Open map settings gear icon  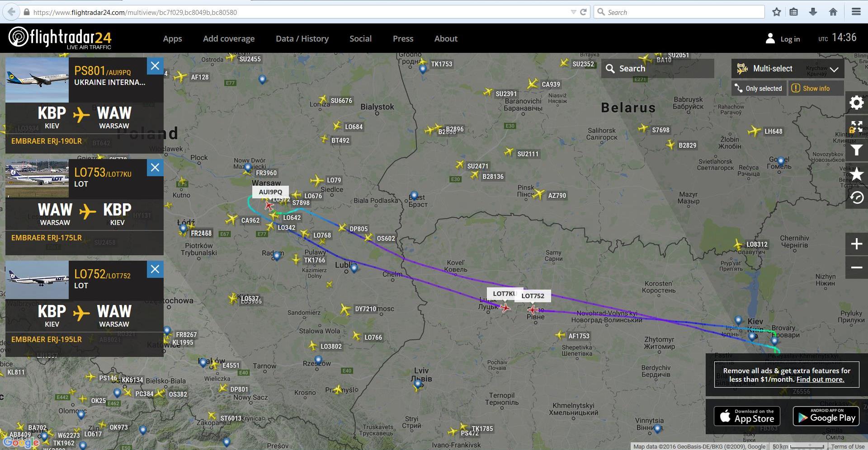point(856,103)
